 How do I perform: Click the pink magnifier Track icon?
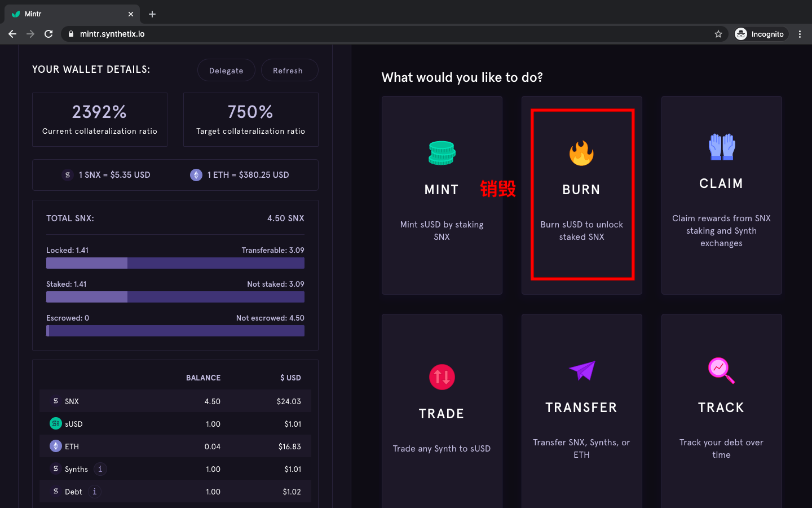721,371
